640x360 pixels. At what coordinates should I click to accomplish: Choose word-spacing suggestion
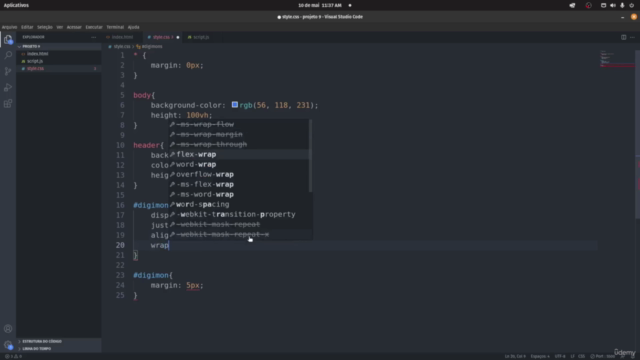[239, 204]
